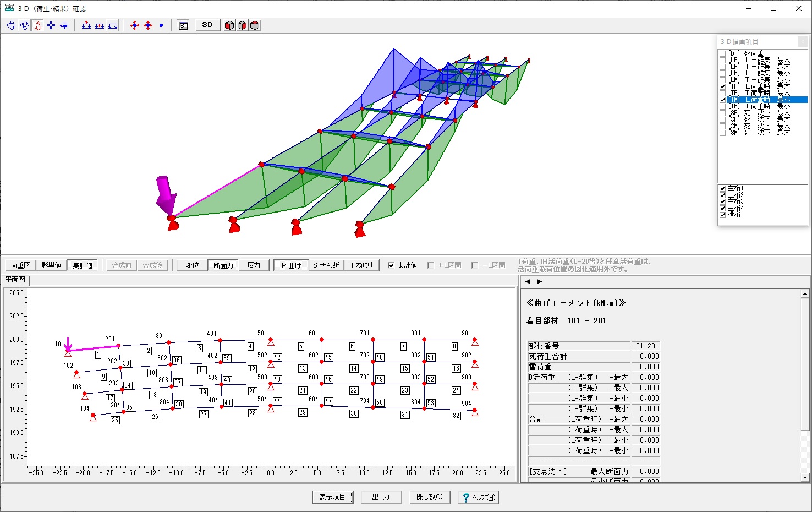Open the checklist display settings icon
The width and height of the screenshot is (812, 512).
tap(184, 25)
